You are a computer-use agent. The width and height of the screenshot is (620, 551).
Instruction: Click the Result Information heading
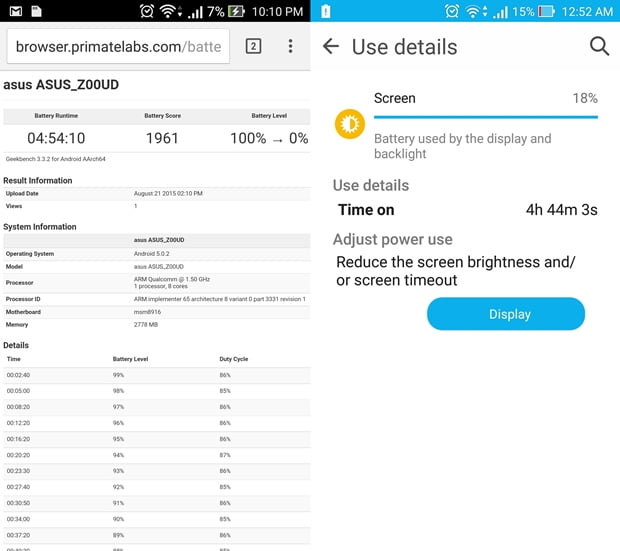pos(38,181)
